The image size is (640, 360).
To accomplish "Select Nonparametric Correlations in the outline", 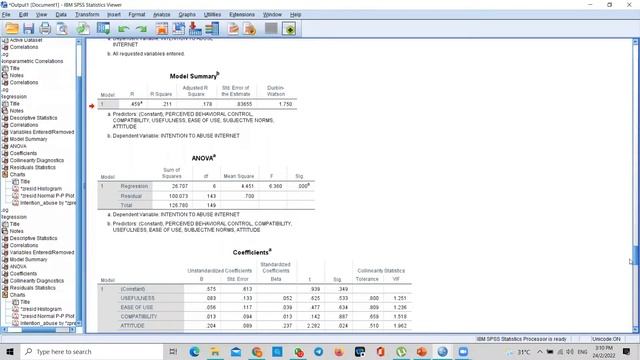I will point(33,61).
